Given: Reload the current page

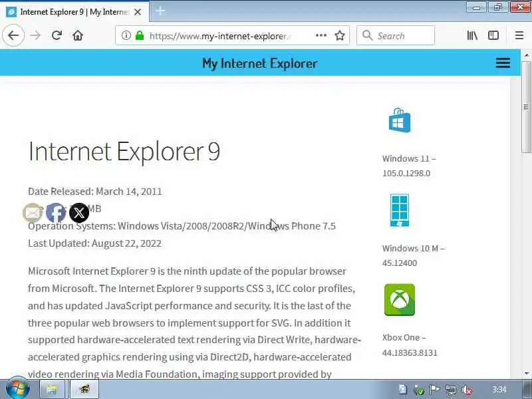Looking at the screenshot, I should (57, 35).
